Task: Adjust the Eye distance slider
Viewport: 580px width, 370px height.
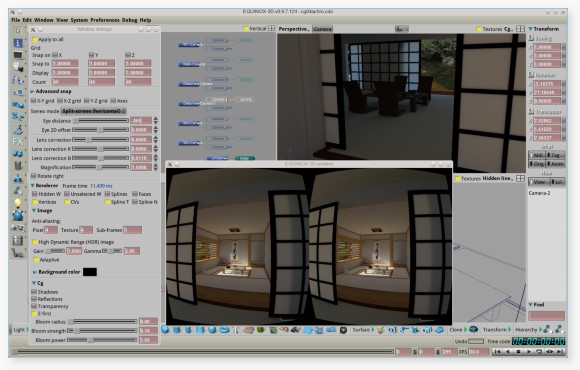Action: click(101, 121)
